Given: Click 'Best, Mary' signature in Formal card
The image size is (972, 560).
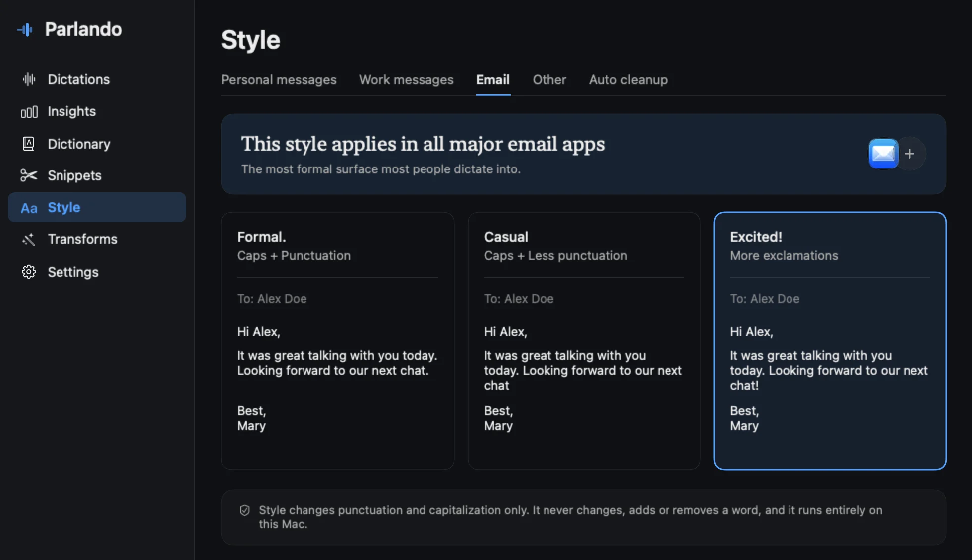Looking at the screenshot, I should [251, 418].
